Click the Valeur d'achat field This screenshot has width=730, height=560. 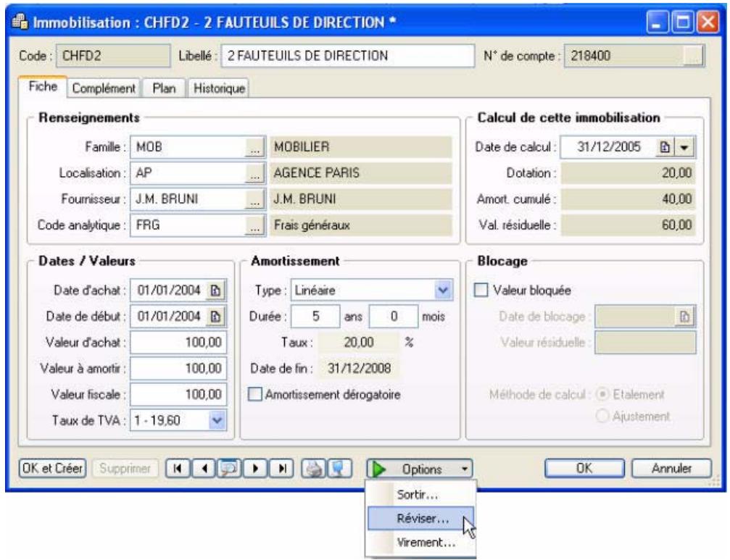(x=178, y=343)
